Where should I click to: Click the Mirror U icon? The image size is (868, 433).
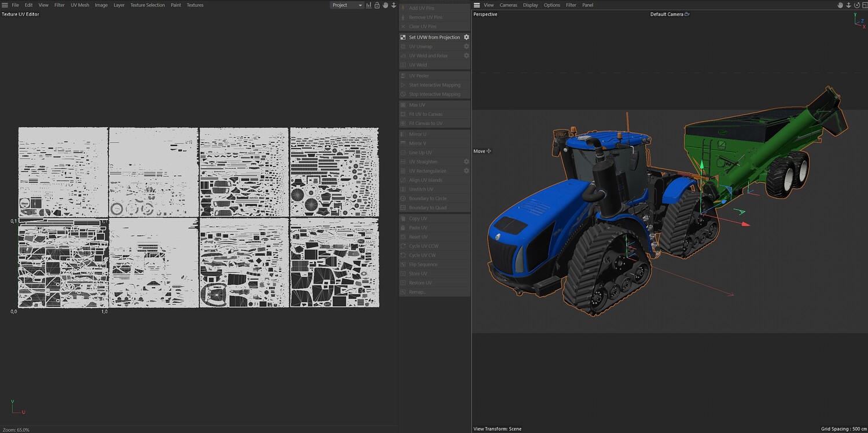coord(403,134)
